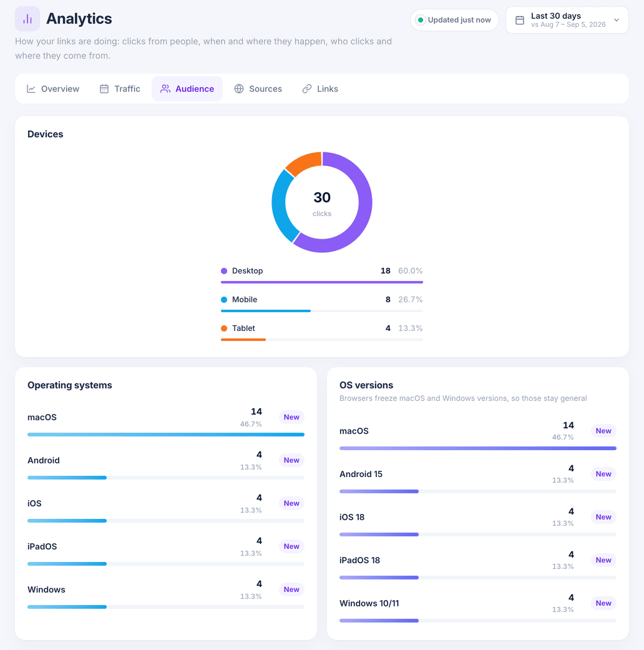Click the Tablet progress bar in Devices
The image size is (644, 650).
[322, 340]
